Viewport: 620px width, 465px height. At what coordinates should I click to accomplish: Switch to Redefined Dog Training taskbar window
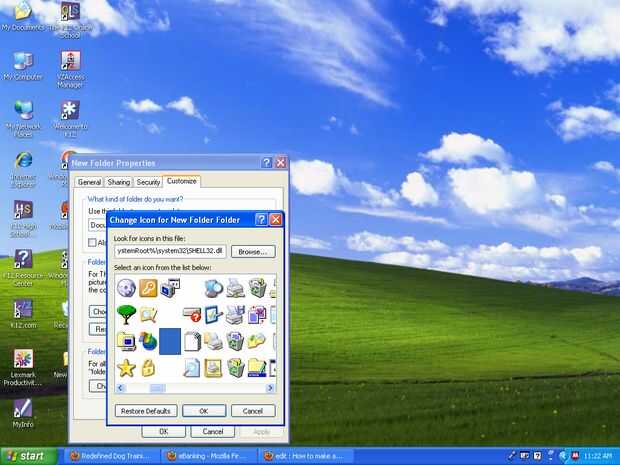pyautogui.click(x=113, y=456)
